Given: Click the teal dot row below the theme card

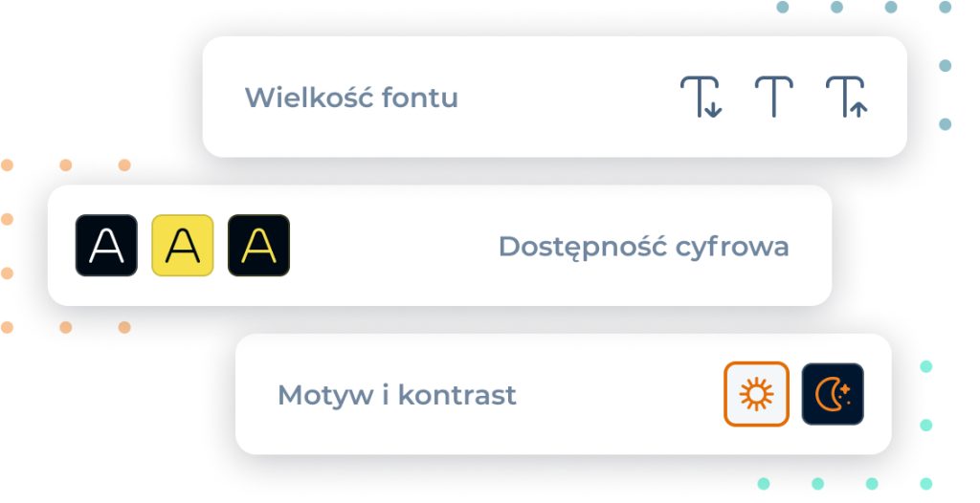Looking at the screenshot, I should (844, 484).
